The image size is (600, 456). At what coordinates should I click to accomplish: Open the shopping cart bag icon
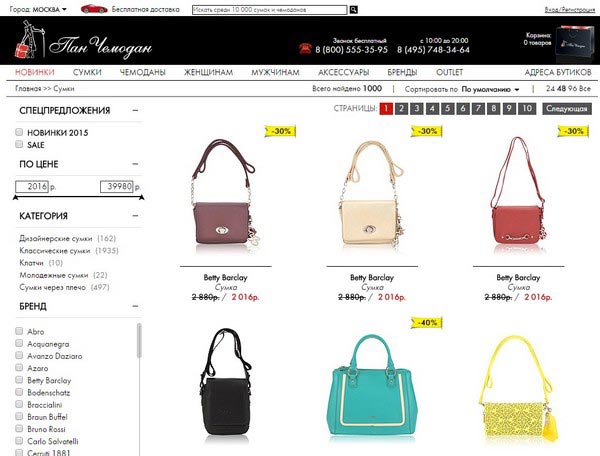(x=575, y=44)
